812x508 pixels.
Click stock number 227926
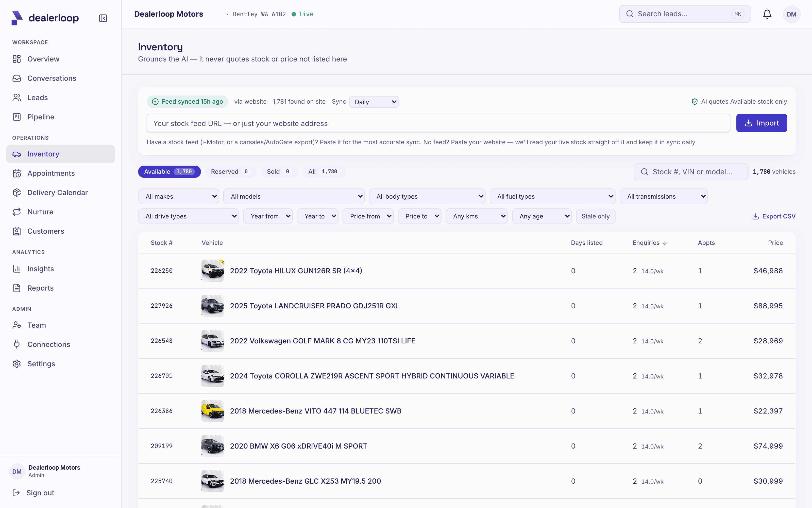point(161,306)
